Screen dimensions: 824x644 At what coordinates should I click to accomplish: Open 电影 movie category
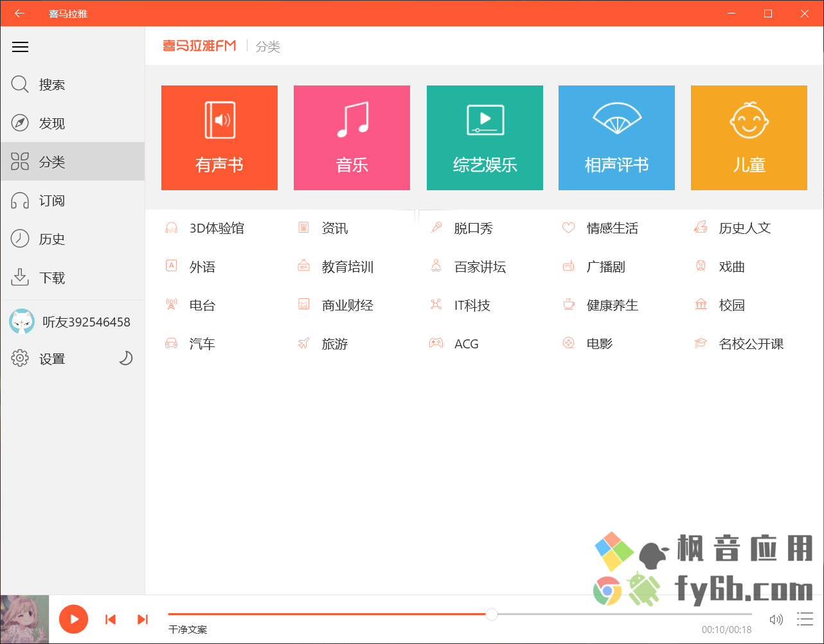[x=587, y=344]
